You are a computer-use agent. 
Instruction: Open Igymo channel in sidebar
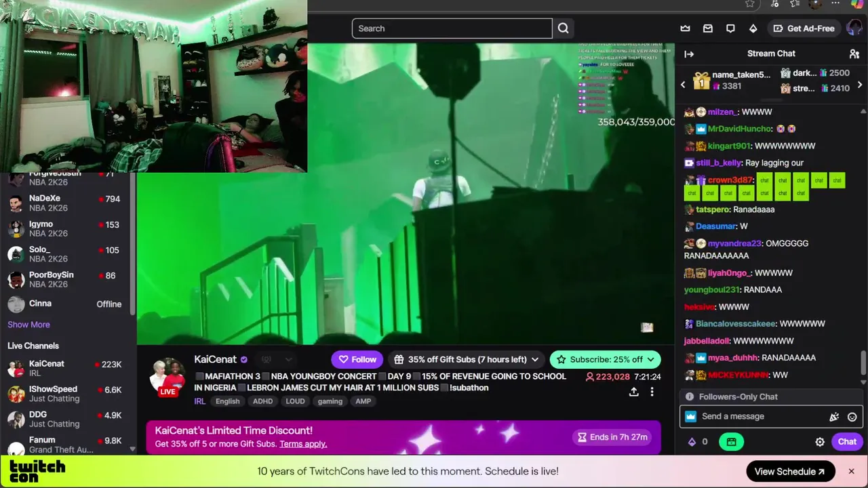click(65, 229)
